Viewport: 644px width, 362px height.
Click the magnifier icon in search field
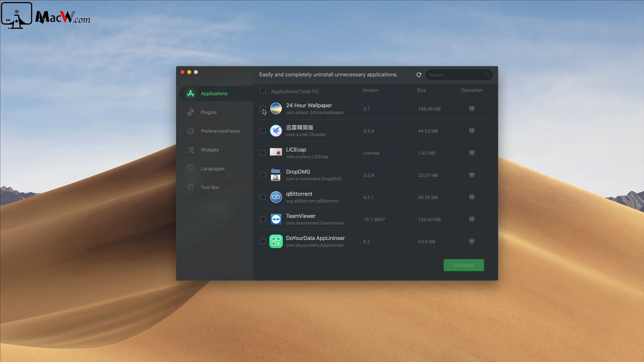tap(487, 75)
